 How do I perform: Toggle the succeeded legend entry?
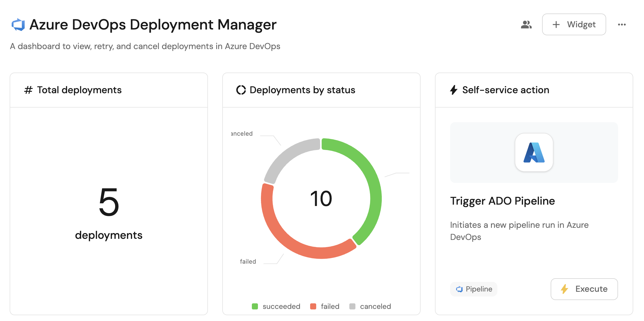(276, 306)
